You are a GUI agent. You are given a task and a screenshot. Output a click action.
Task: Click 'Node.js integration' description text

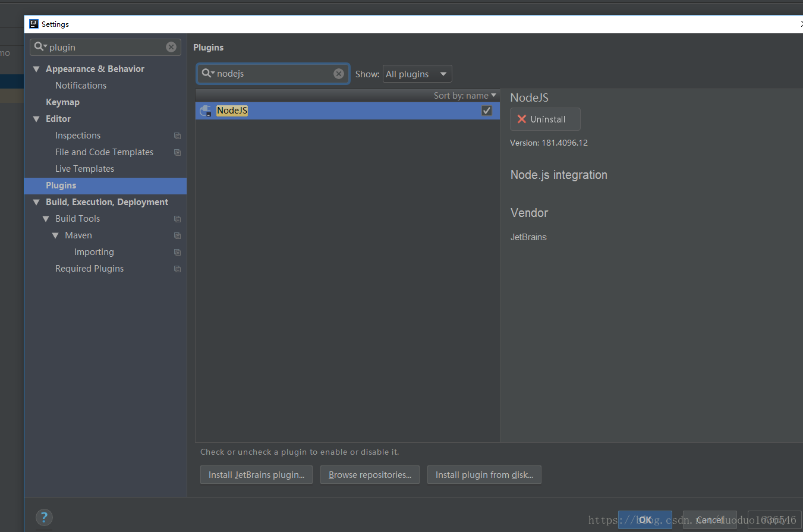click(559, 175)
